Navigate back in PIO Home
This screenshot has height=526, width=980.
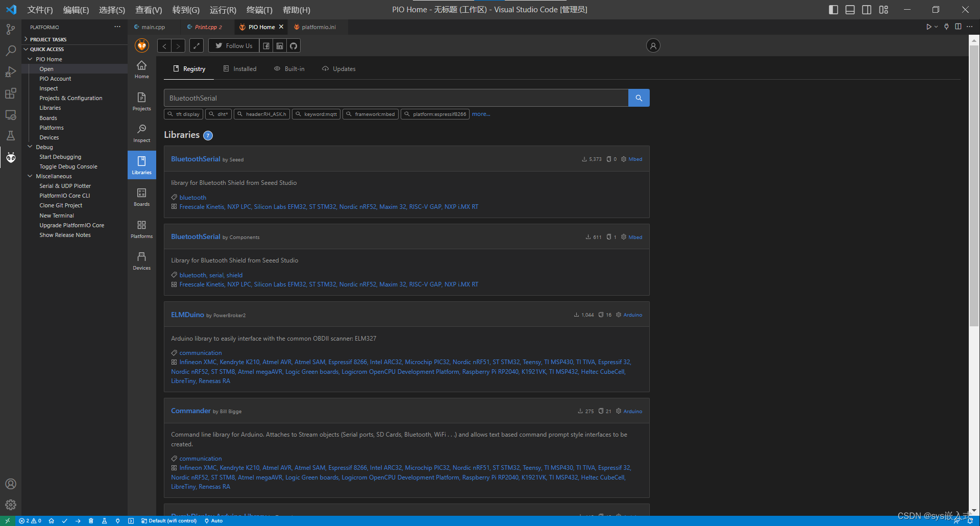pos(164,46)
